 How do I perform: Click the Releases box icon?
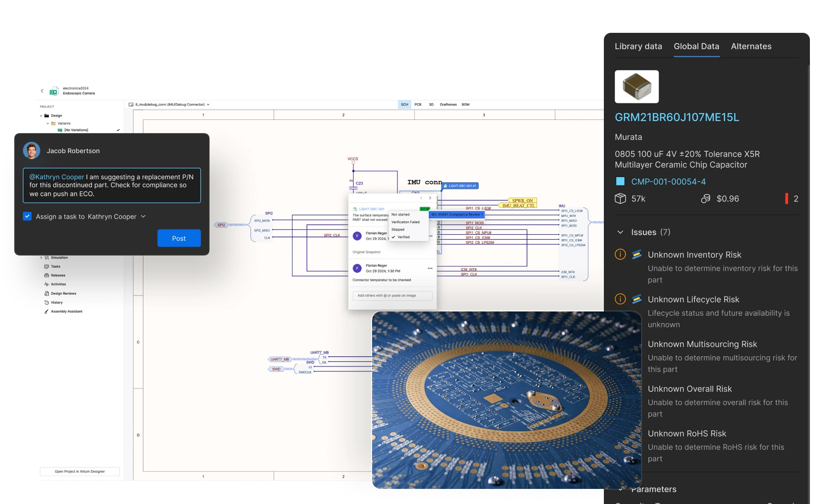click(x=47, y=276)
